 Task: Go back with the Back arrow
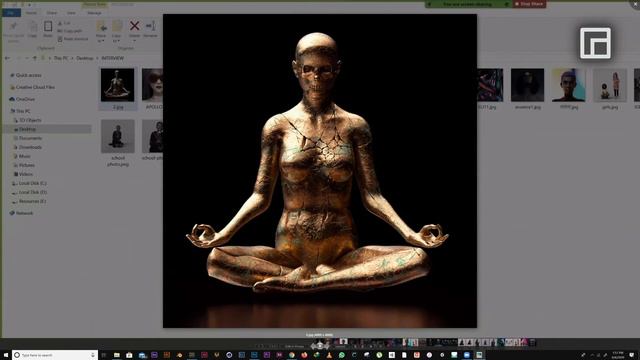[x=7, y=58]
